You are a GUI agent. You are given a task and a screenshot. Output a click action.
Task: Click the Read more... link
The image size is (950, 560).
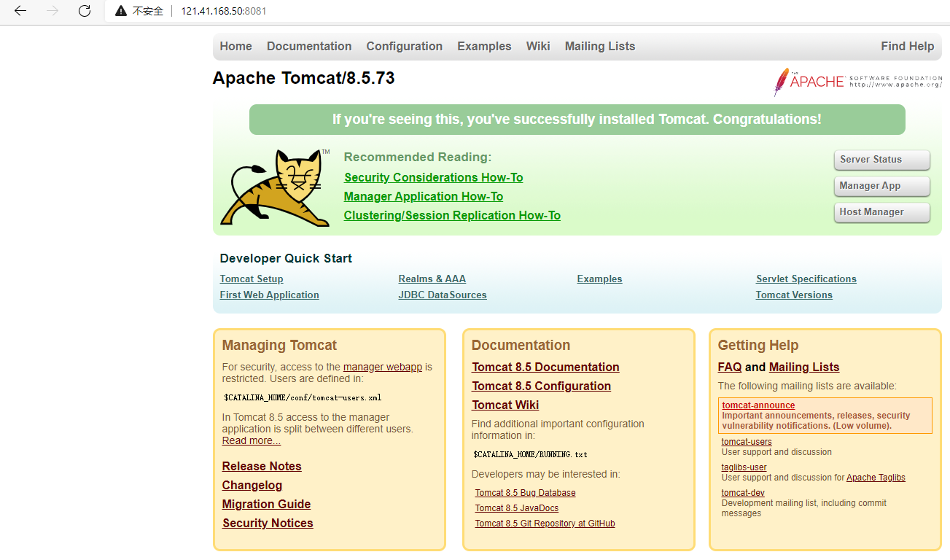(252, 441)
